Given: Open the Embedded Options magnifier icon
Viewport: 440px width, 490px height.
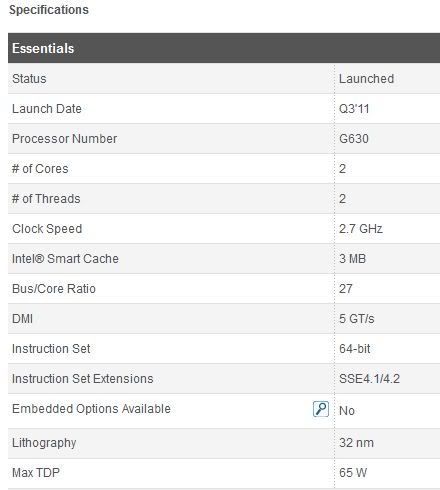Looking at the screenshot, I should (321, 409).
